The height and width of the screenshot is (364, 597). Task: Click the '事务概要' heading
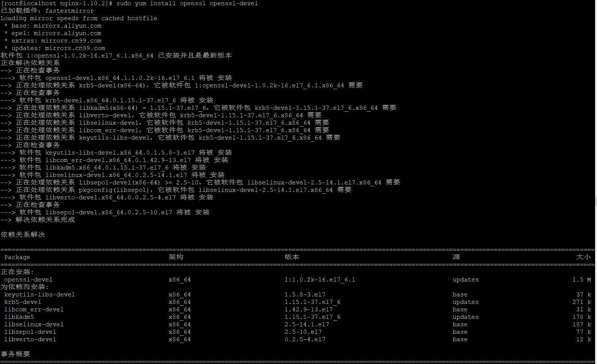pyautogui.click(x=15, y=354)
